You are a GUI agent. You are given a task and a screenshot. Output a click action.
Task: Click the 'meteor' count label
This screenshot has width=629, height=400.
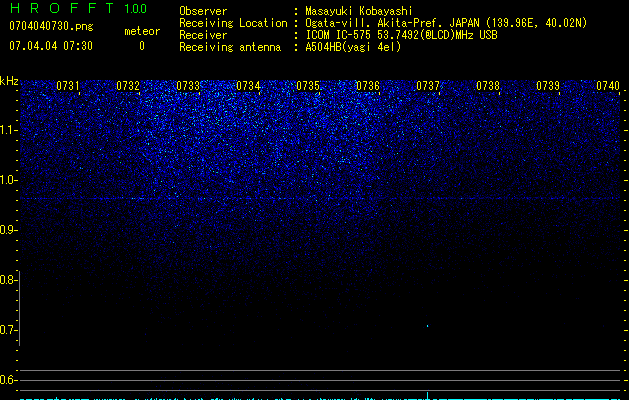tap(142, 31)
